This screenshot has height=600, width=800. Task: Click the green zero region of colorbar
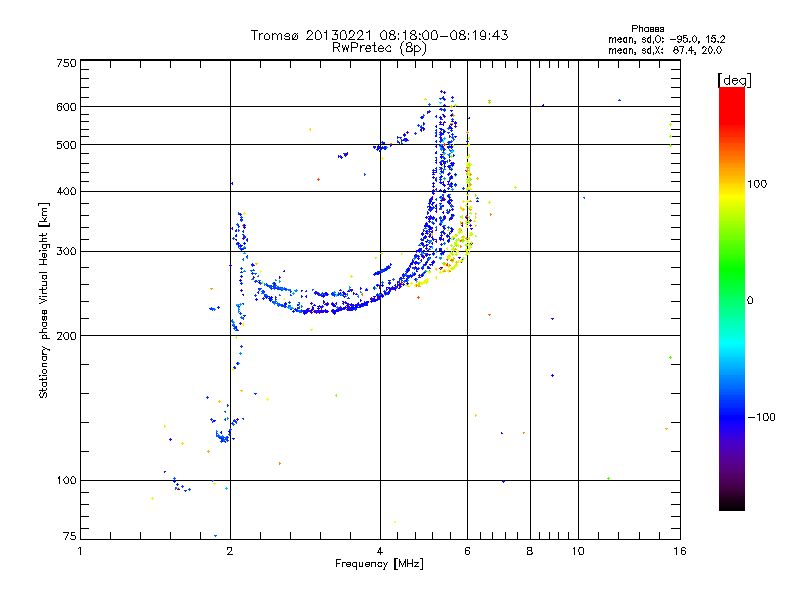point(732,300)
